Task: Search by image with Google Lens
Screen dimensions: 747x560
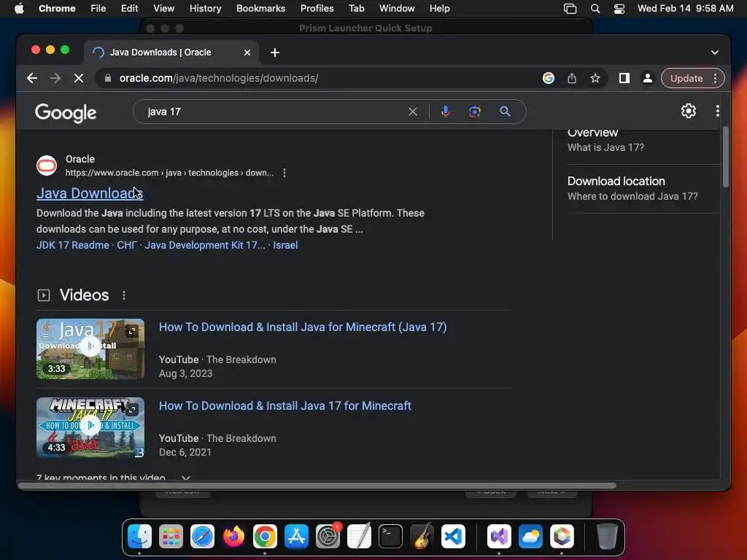Action: [474, 112]
